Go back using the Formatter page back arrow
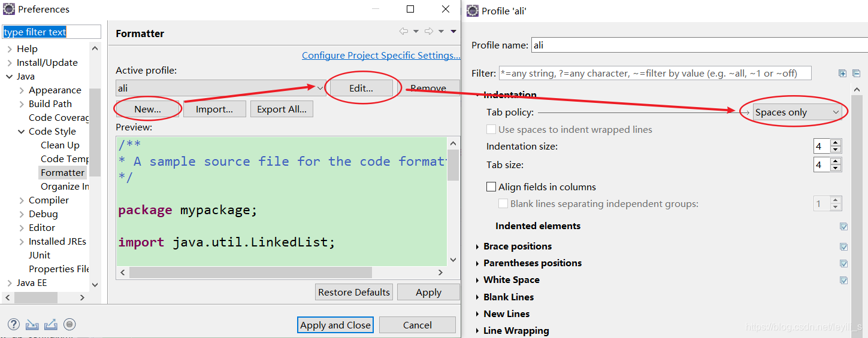 point(403,32)
